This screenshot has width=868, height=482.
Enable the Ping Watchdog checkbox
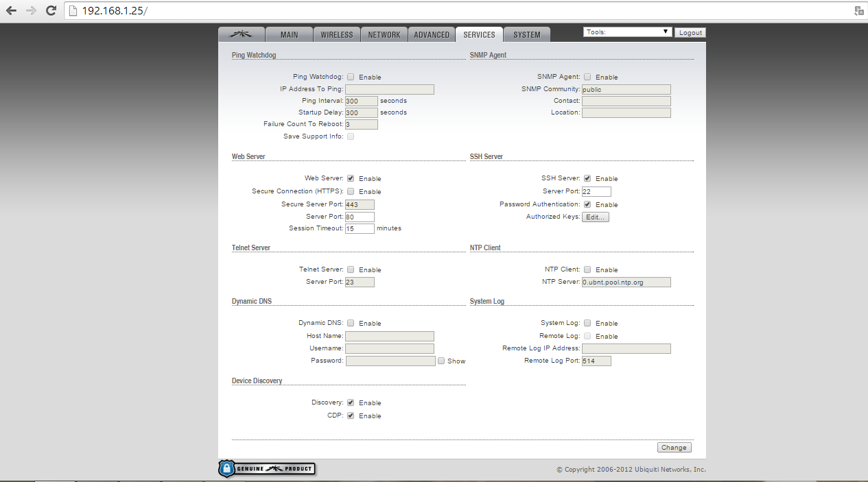point(351,77)
